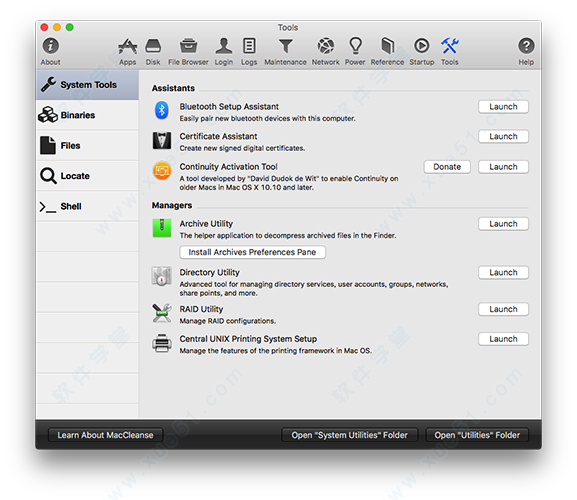Open the Network toolbar icon

pyautogui.click(x=326, y=46)
